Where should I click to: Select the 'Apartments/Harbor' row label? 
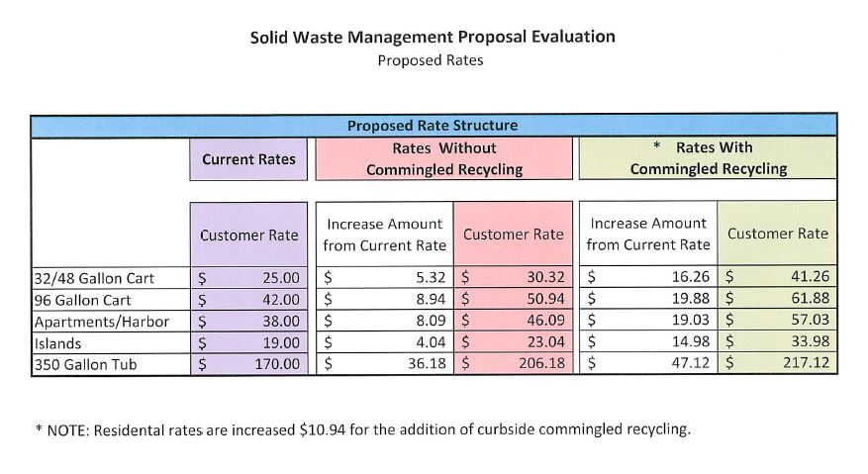(x=102, y=322)
